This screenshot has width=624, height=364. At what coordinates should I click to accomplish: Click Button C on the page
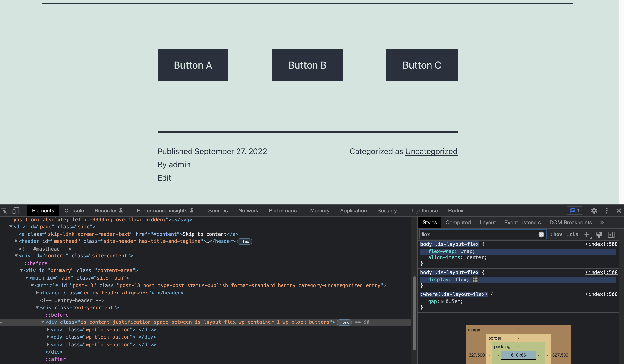pyautogui.click(x=422, y=65)
